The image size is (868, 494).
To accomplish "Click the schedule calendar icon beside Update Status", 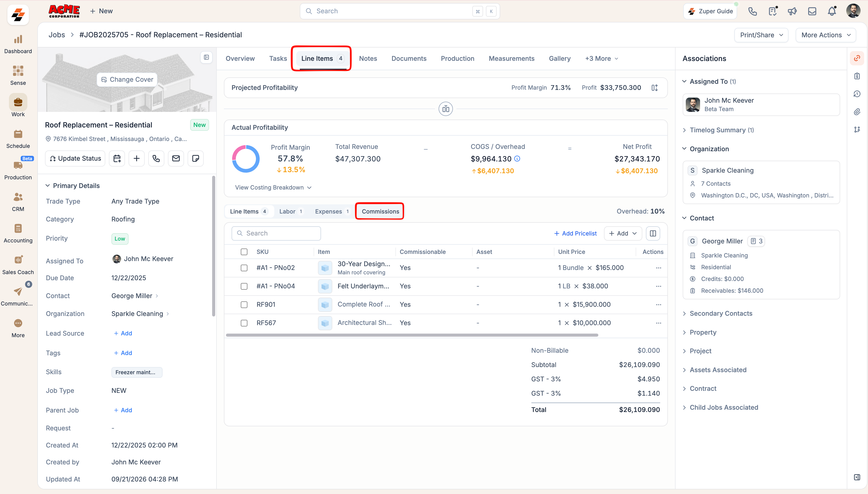I will [x=117, y=158].
